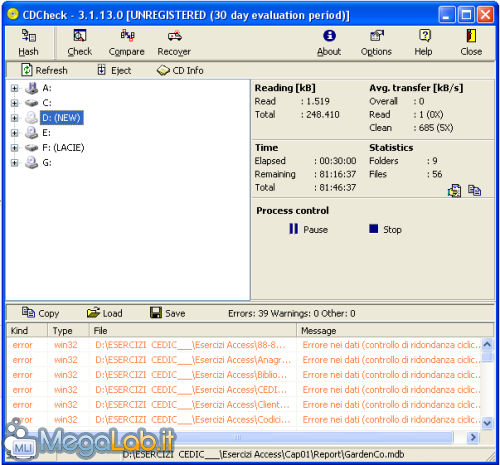The image size is (500, 465).
Task: Load an error log file
Action: (104, 313)
